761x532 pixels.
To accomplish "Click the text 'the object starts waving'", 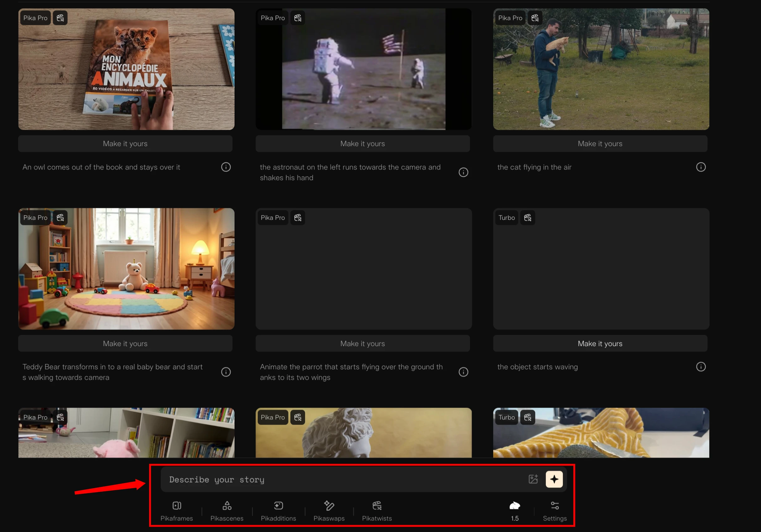I will click(x=538, y=367).
